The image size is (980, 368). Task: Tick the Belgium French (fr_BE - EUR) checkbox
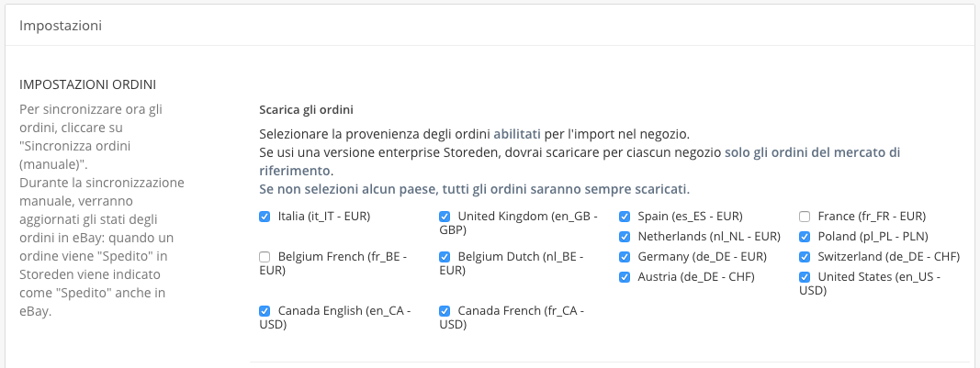pos(265,257)
